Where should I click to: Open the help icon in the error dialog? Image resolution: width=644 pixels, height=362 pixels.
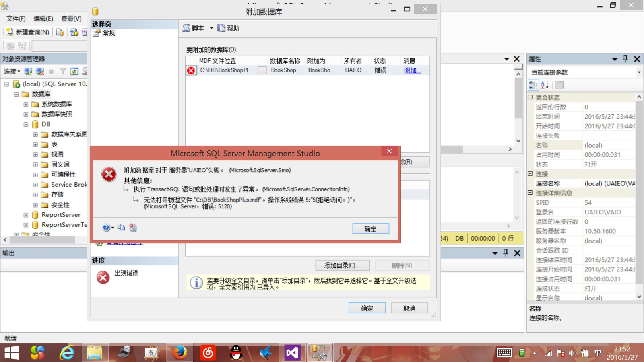[106, 228]
